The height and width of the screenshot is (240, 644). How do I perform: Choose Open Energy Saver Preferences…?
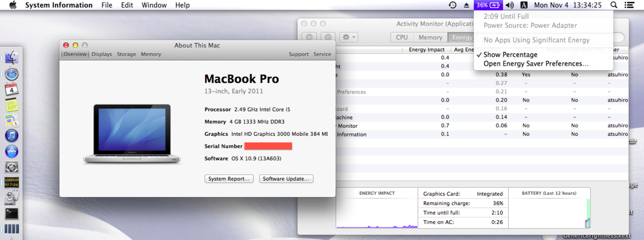pyautogui.click(x=543, y=63)
